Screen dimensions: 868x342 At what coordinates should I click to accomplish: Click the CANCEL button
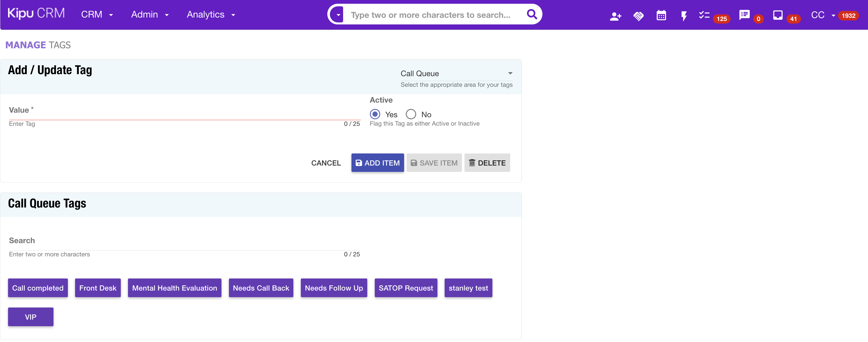326,163
